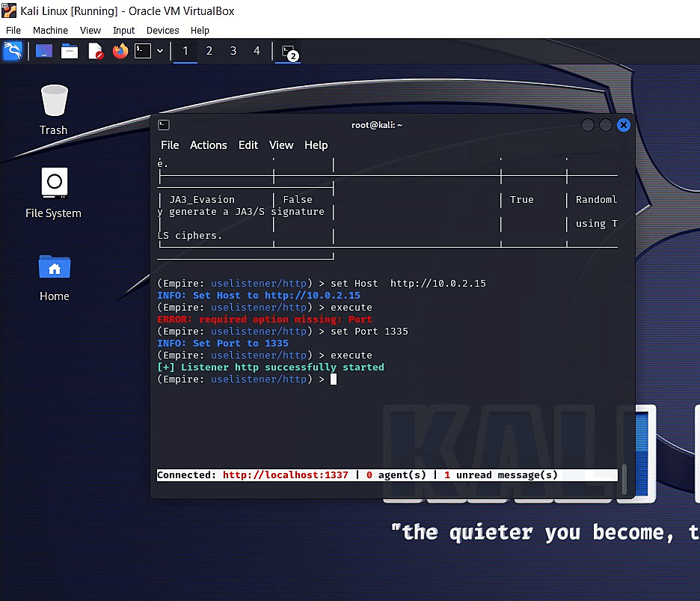Click the terminal window icon in title bar
Image resolution: width=700 pixels, height=601 pixels.
[164, 125]
